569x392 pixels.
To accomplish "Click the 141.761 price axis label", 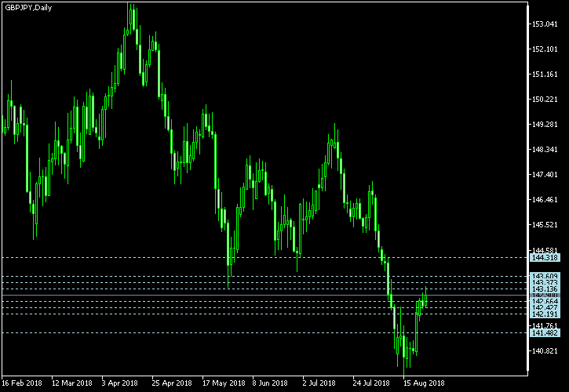I will tap(545, 326).
